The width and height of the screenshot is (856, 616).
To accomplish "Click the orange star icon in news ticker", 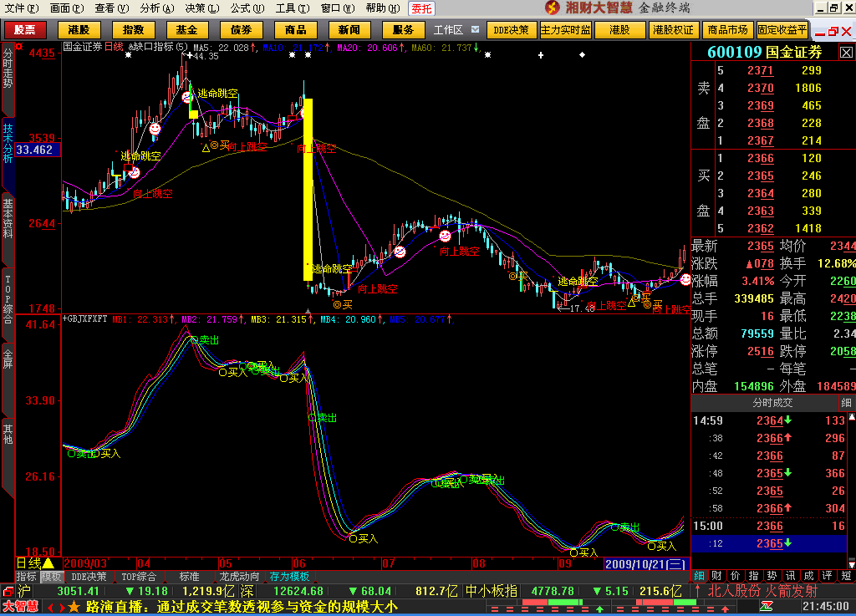I will [x=74, y=607].
